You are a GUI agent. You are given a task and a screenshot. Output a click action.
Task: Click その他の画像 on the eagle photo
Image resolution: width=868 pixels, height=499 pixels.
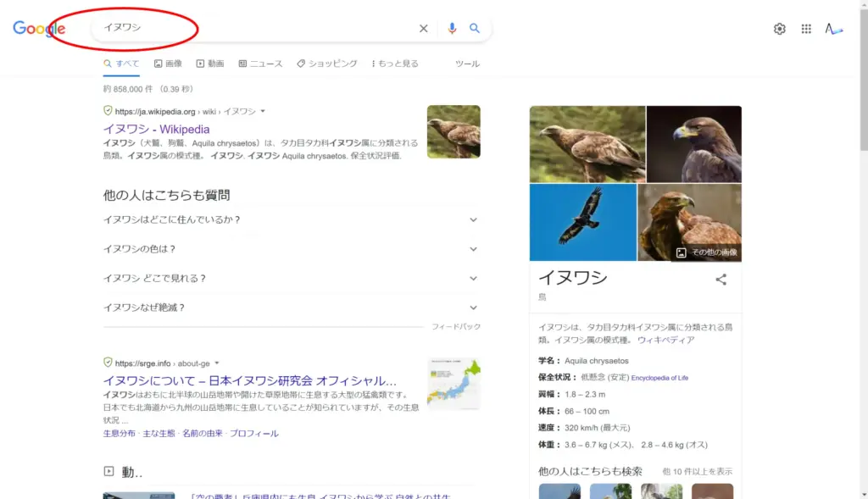click(707, 252)
